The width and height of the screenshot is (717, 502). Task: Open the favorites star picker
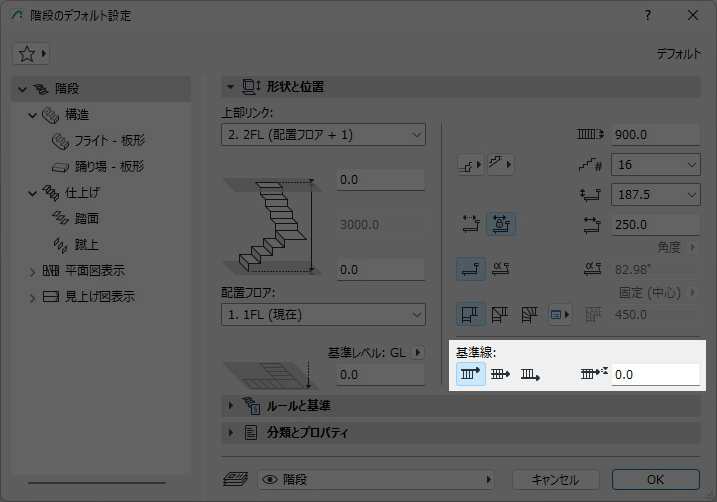coord(31,52)
